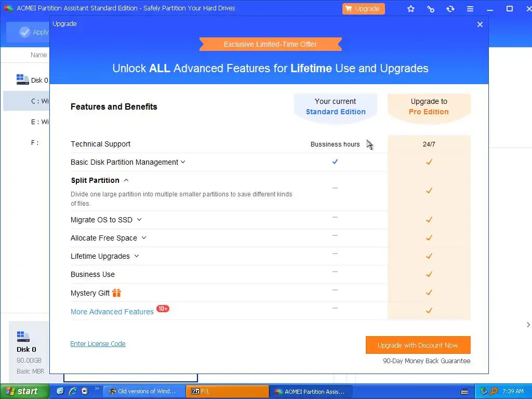Expand Migrate OS to SSD details
The image size is (532, 399).
point(139,220)
